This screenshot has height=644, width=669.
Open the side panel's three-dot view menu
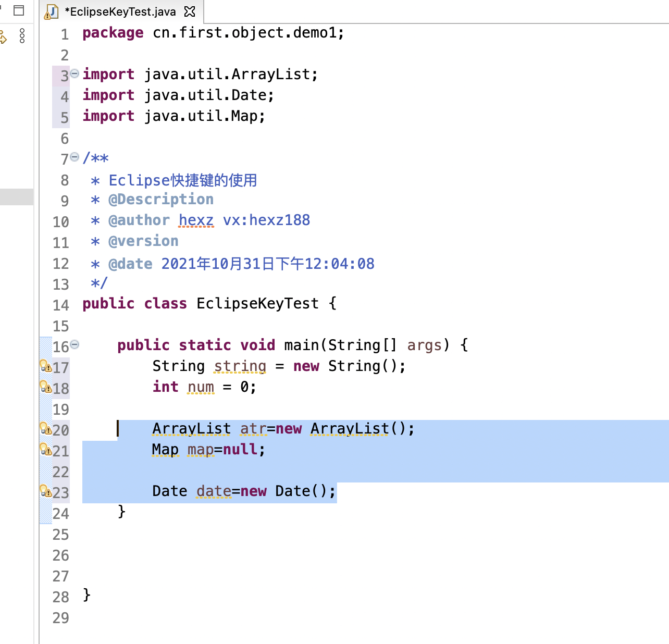(22, 35)
